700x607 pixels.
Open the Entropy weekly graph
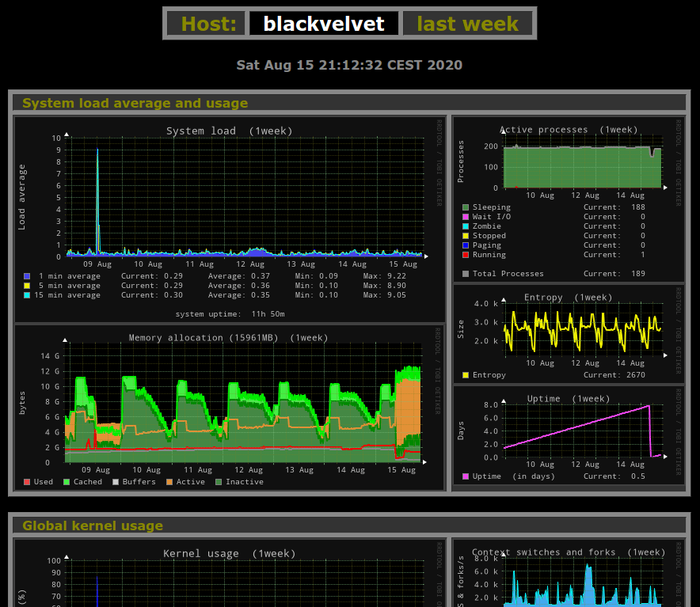click(x=569, y=334)
